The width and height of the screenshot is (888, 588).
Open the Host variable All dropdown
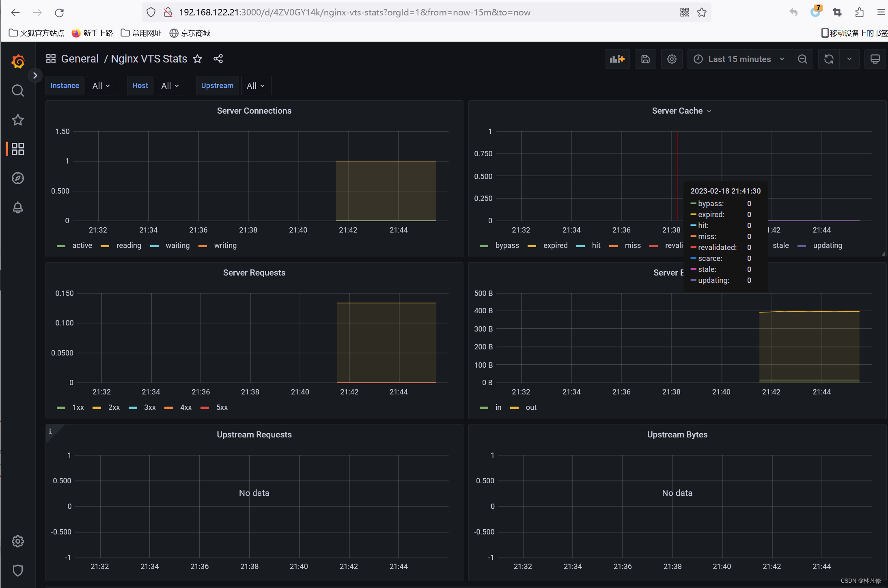click(170, 86)
